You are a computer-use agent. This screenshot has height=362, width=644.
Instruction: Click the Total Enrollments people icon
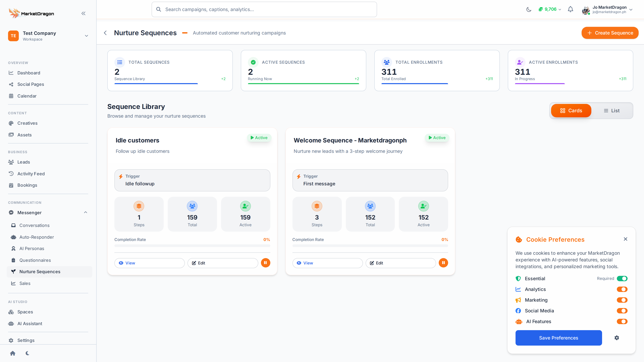click(387, 62)
